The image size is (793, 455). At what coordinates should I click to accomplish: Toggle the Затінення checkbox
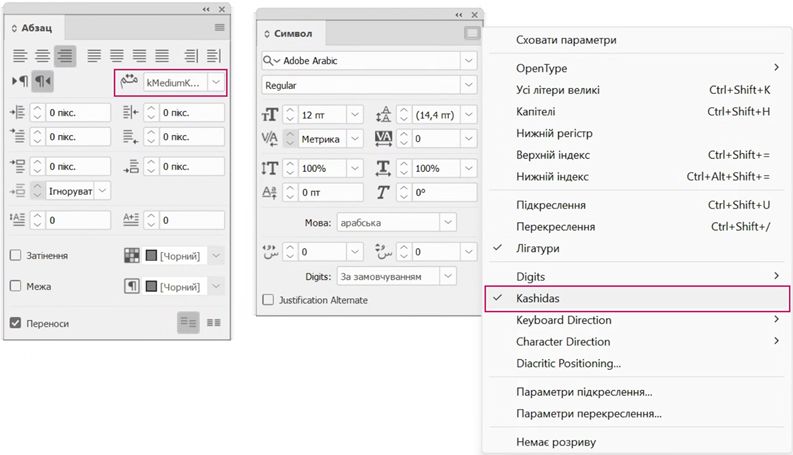click(x=16, y=255)
